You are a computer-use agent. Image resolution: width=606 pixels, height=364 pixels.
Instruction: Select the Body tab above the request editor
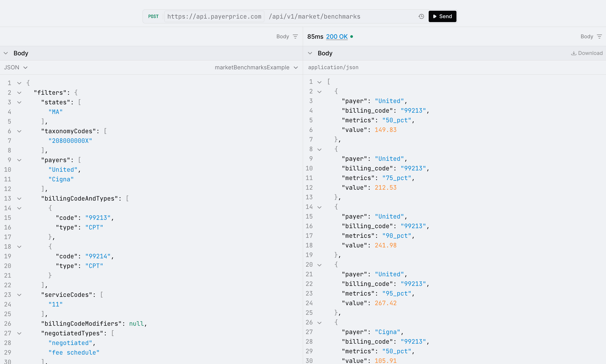coord(283,36)
